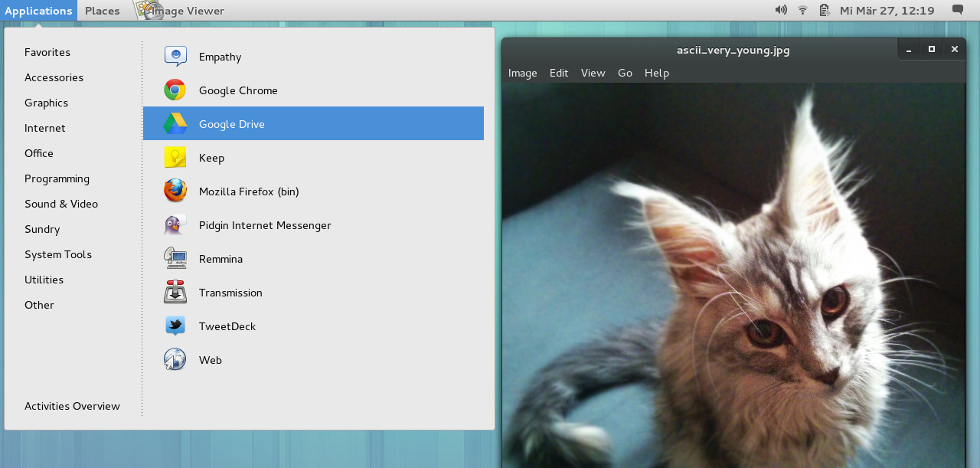Image resolution: width=980 pixels, height=468 pixels.
Task: Open the Other category
Action: tap(39, 305)
